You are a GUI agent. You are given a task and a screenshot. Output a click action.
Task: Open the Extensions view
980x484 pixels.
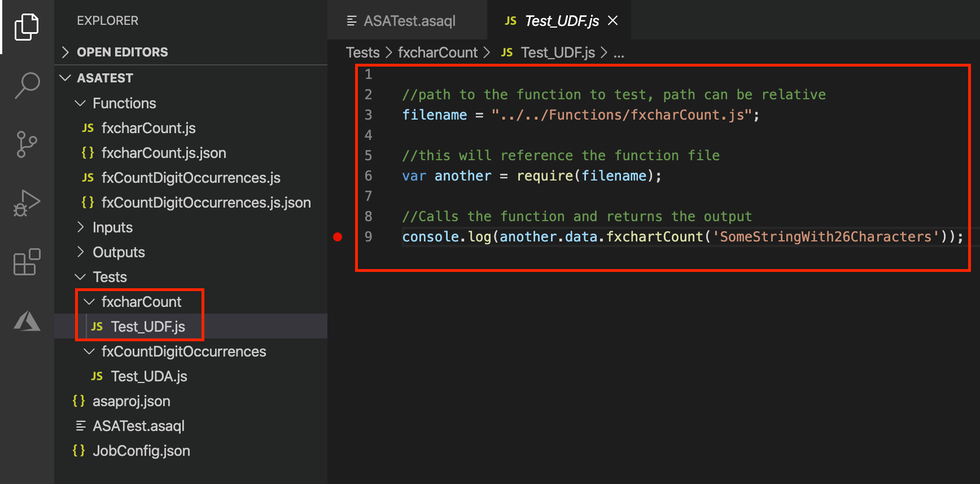coord(27,262)
